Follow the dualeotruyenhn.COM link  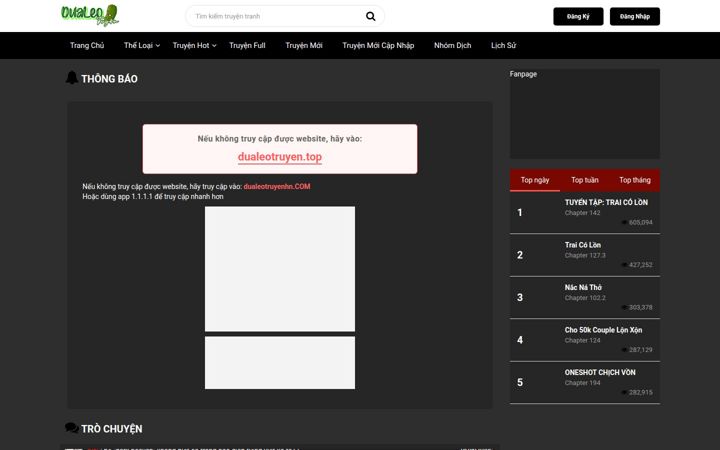277,186
